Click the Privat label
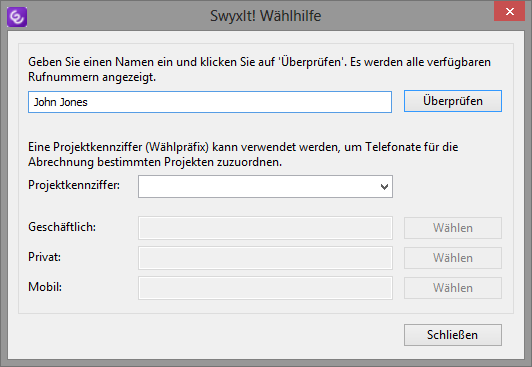The image size is (532, 367). 44,257
